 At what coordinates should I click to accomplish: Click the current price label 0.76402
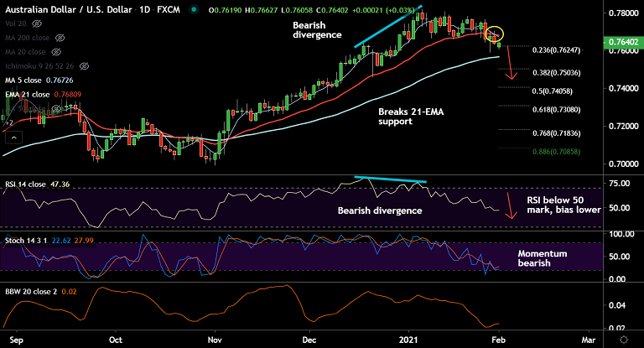pyautogui.click(x=623, y=42)
